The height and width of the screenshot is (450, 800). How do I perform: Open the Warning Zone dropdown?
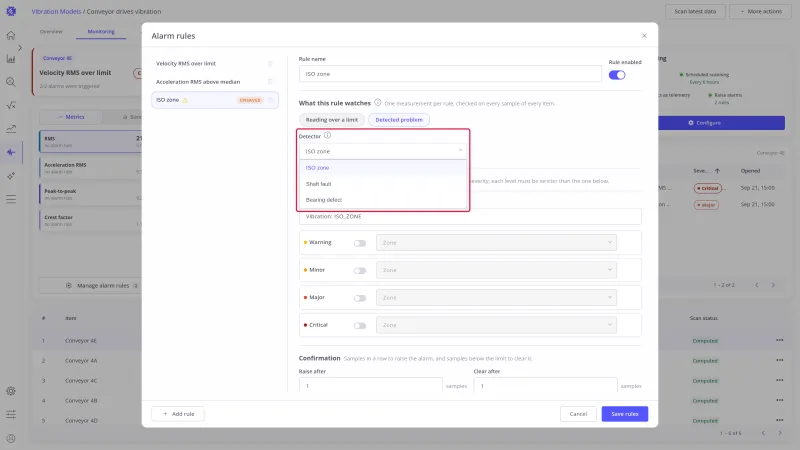496,242
